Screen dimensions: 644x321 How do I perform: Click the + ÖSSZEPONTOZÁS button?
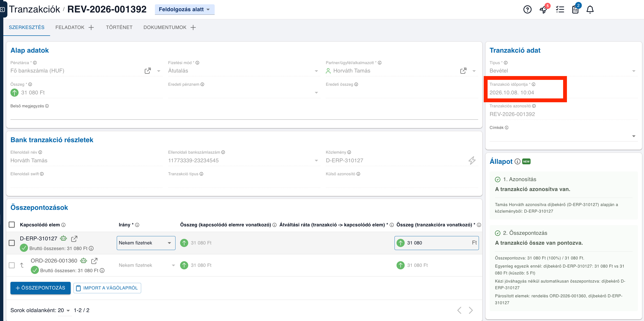[40, 288]
